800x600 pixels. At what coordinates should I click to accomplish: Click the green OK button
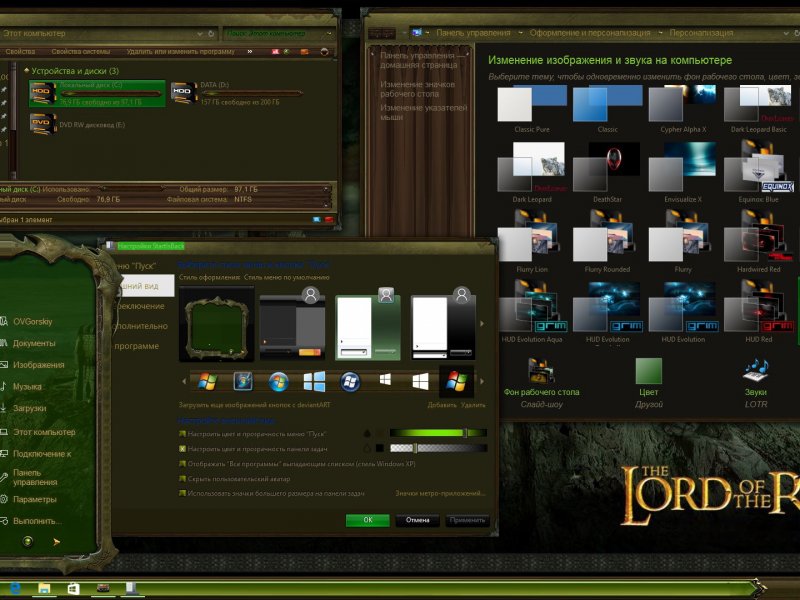click(368, 520)
